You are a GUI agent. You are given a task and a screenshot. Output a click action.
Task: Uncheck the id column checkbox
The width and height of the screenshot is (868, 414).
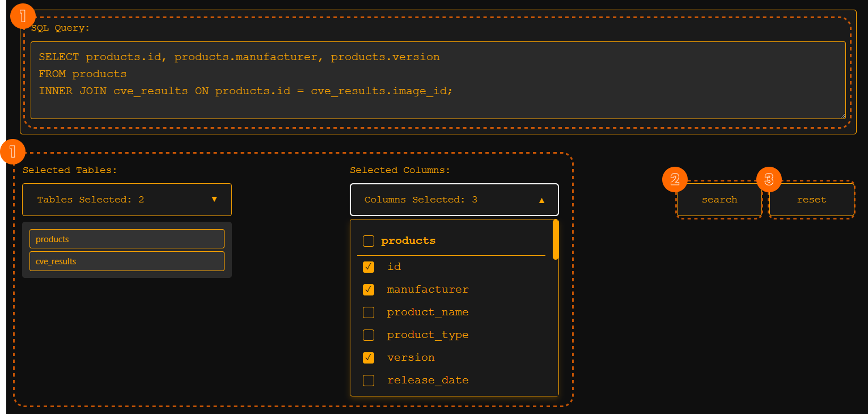coord(369,267)
